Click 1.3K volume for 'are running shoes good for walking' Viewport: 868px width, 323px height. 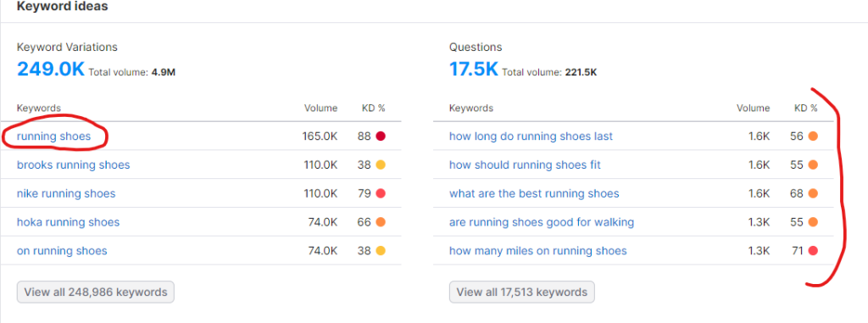coord(759,223)
